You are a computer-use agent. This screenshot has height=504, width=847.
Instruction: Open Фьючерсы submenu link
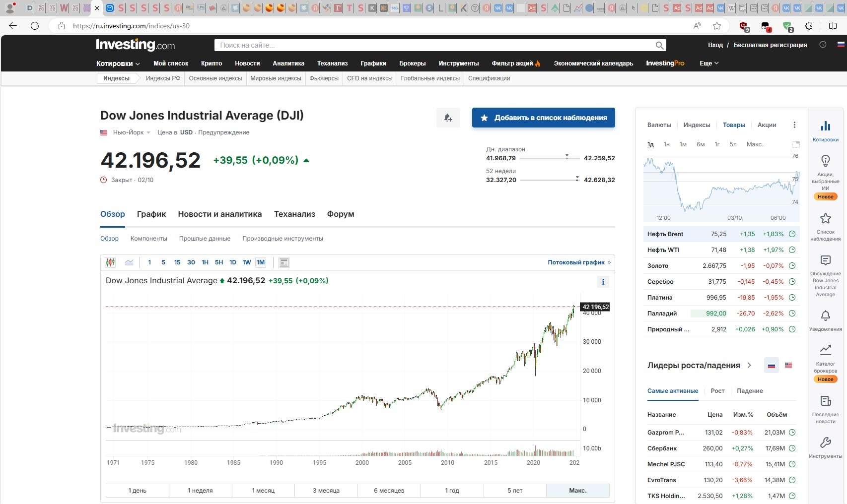coord(324,78)
